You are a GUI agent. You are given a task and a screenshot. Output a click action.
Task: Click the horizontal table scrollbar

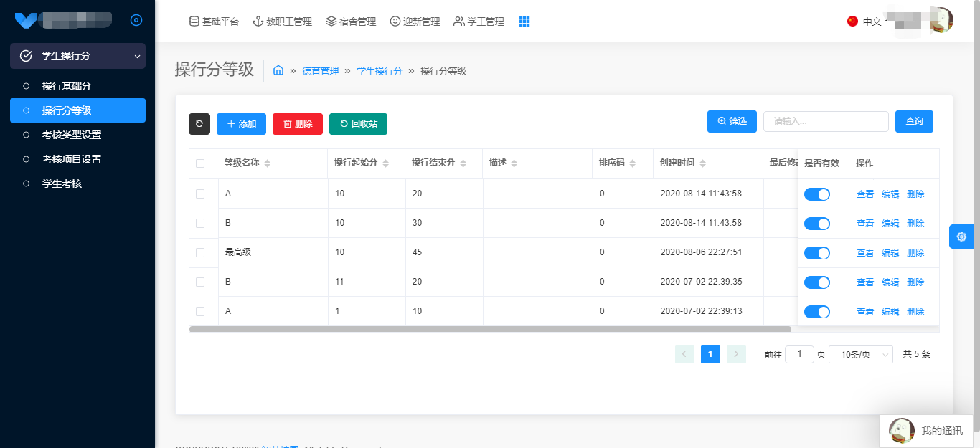[x=490, y=329]
